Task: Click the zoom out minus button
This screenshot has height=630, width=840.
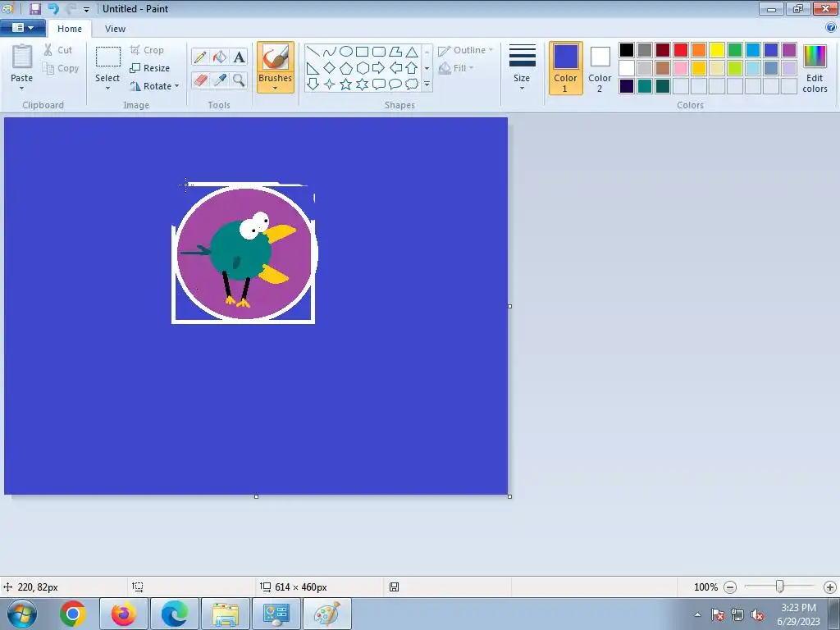Action: click(x=729, y=587)
